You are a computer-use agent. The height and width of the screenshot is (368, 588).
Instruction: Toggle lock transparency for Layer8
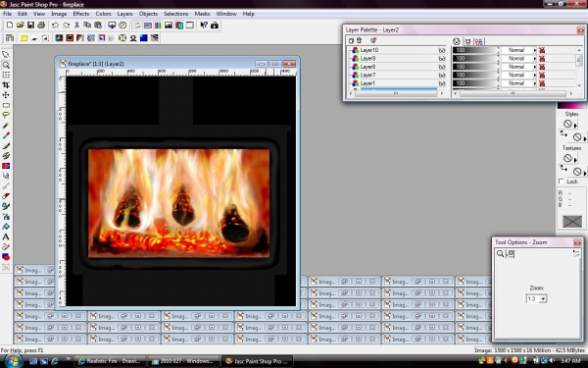click(x=542, y=67)
